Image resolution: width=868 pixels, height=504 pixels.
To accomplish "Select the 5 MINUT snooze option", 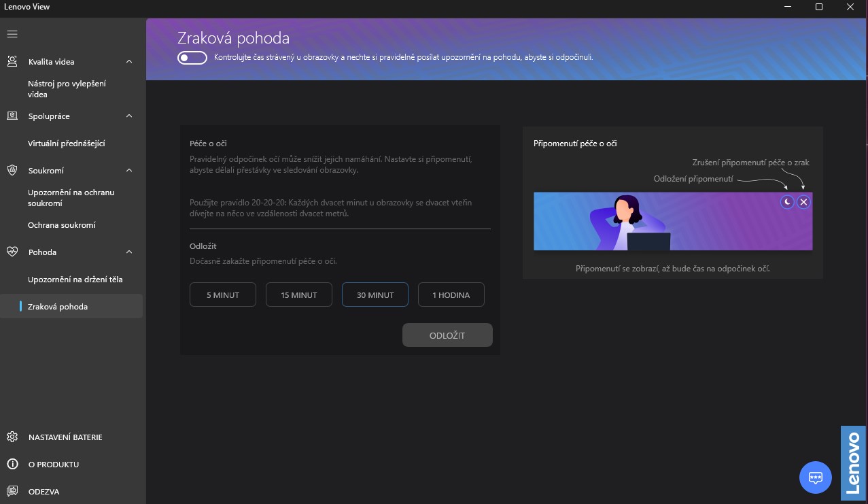I will pyautogui.click(x=224, y=295).
